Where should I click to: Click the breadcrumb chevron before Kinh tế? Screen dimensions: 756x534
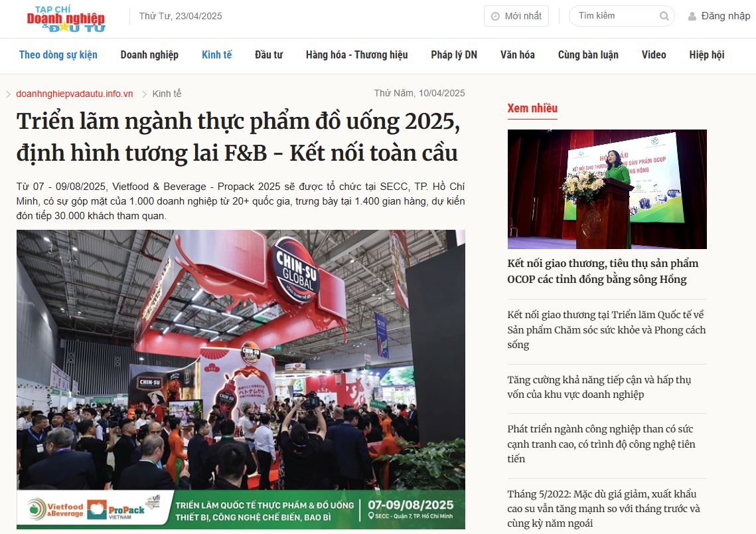tap(144, 94)
